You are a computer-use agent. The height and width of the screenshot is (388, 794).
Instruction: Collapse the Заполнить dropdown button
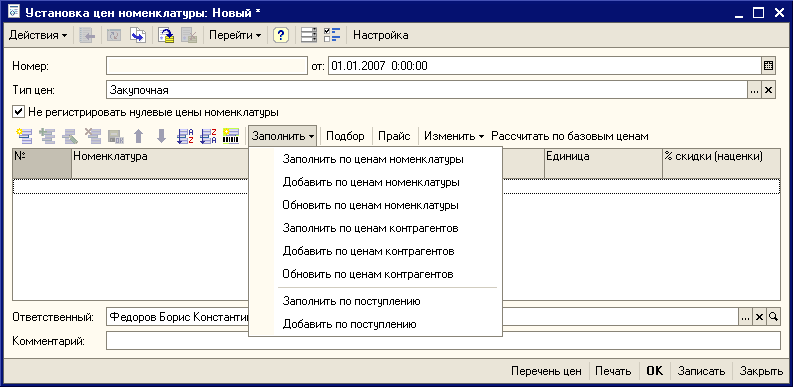[283, 136]
